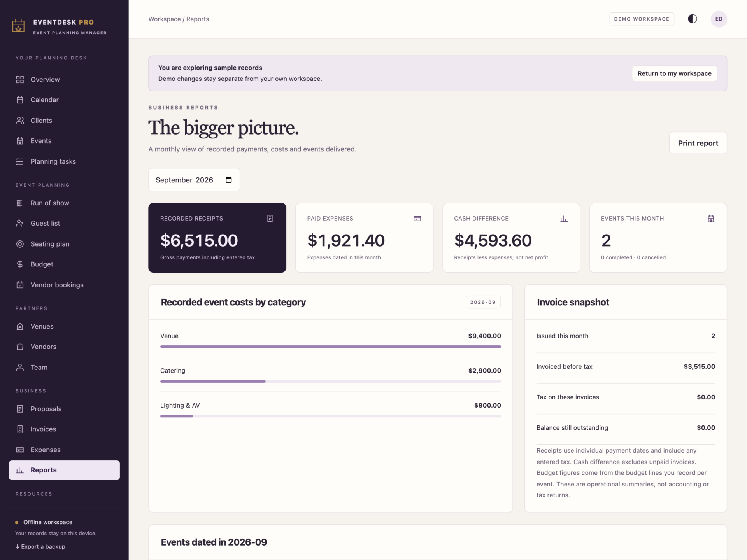Click the Demo Workspace badge
This screenshot has width=747, height=560.
point(642,19)
